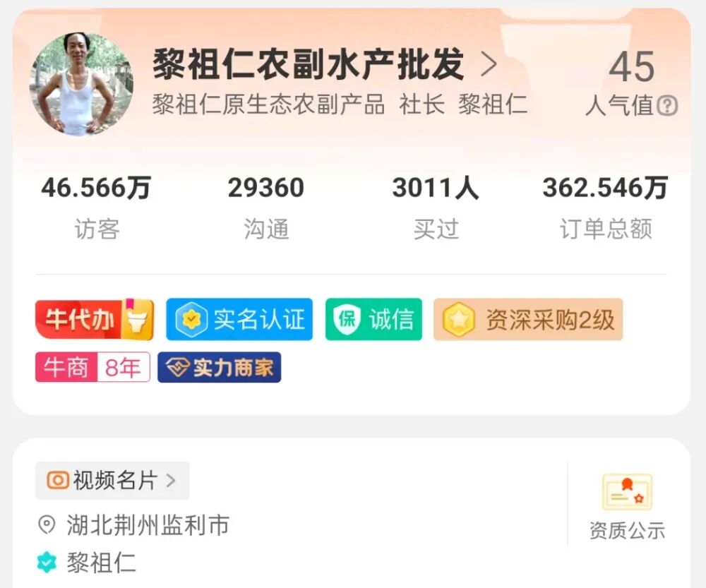Tap the 实名认证 verification badge

coord(239,319)
